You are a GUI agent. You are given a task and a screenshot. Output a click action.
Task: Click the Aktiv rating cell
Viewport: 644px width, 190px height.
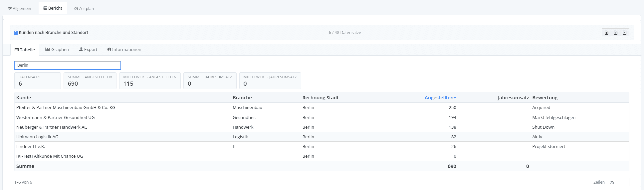point(537,137)
